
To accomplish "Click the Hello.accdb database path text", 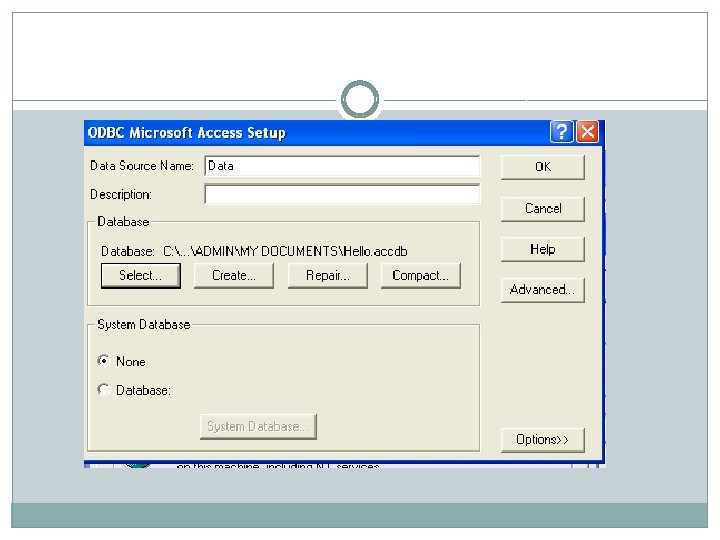I will 285,251.
